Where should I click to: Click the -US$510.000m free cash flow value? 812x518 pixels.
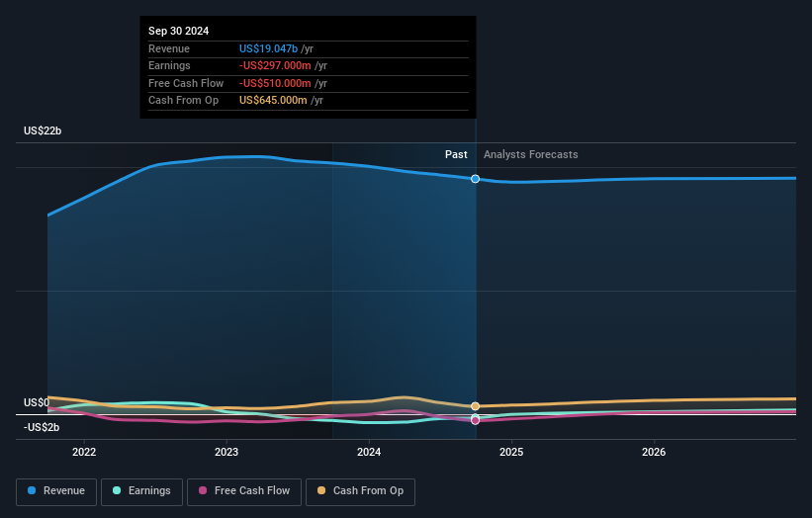click(275, 83)
